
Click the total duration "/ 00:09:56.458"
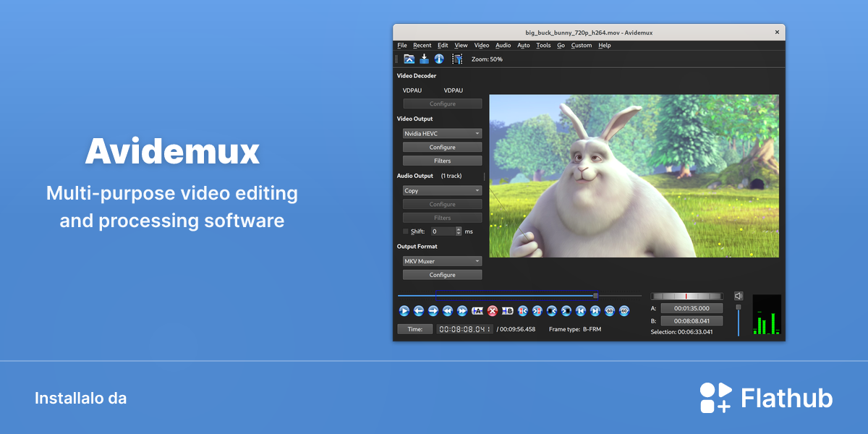click(x=516, y=329)
